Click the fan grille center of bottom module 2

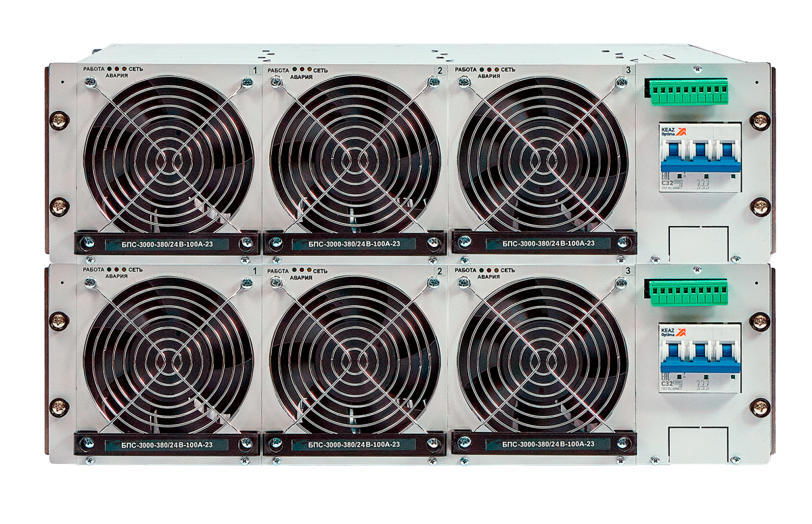(x=354, y=355)
